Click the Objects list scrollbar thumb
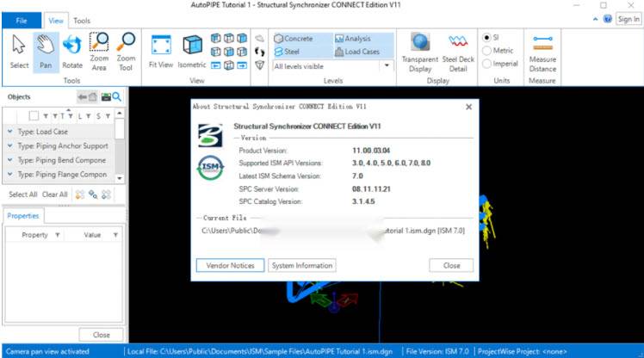 tap(120, 129)
